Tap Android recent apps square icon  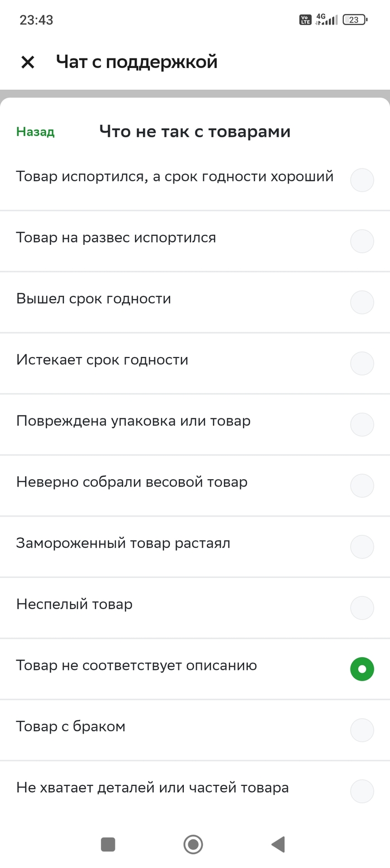(108, 845)
